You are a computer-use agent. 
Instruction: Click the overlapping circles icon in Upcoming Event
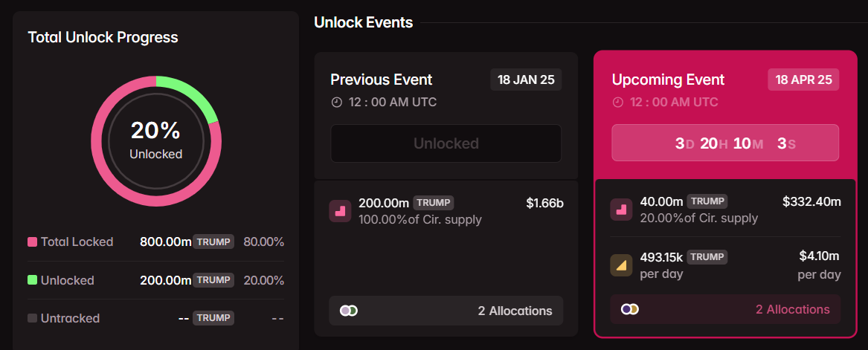pyautogui.click(x=630, y=309)
